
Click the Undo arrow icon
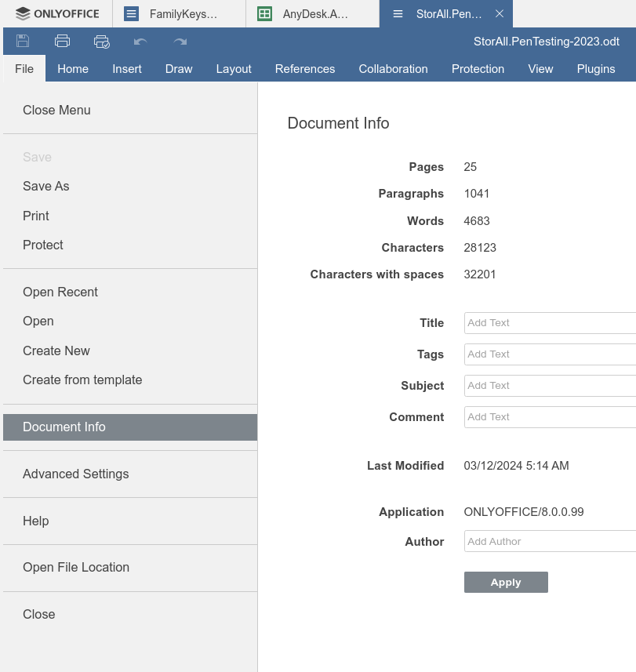pos(140,42)
